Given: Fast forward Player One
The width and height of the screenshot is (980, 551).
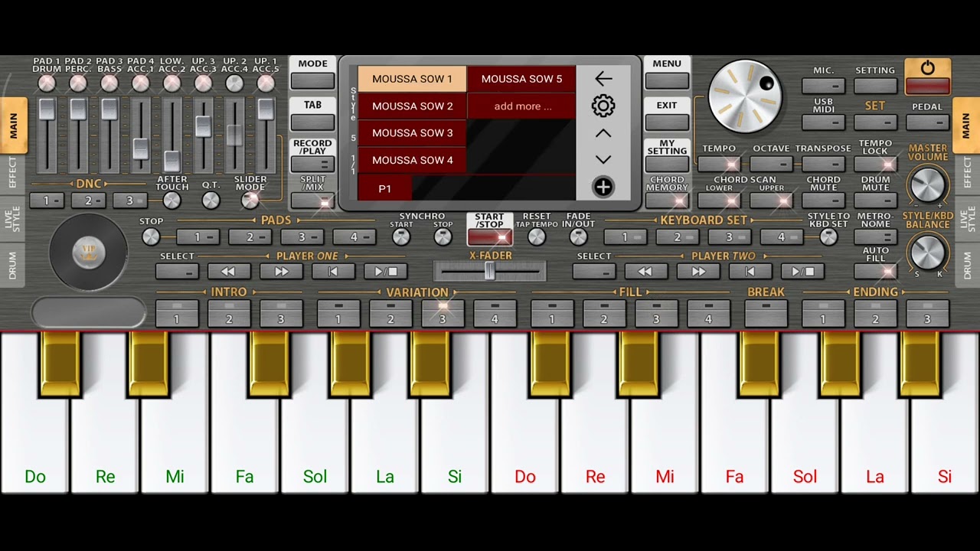Looking at the screenshot, I should point(281,271).
